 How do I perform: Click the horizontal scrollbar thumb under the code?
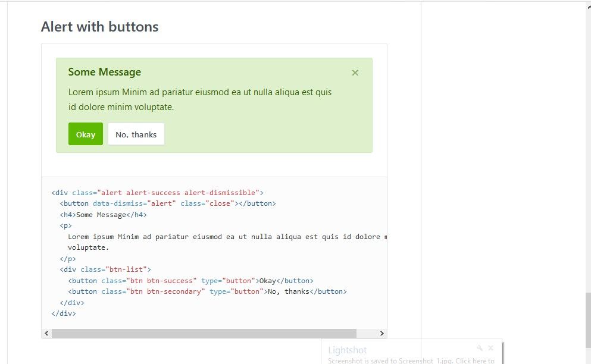[x=204, y=333]
